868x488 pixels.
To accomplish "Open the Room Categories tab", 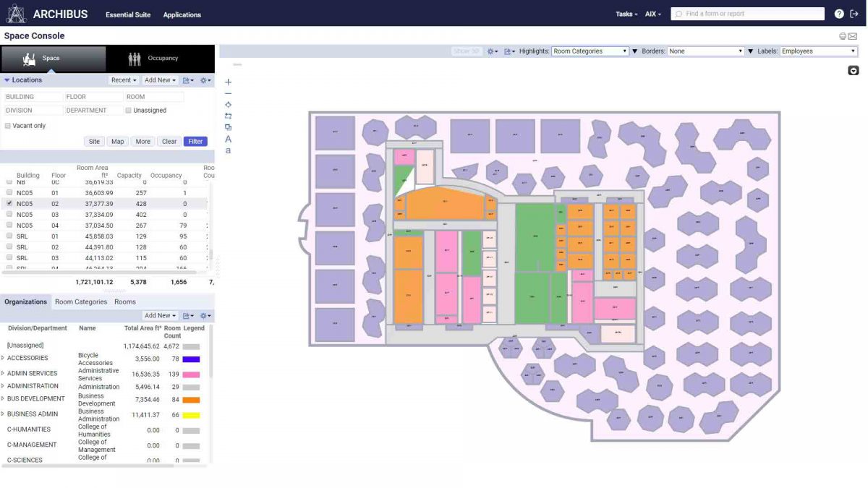I will 81,302.
